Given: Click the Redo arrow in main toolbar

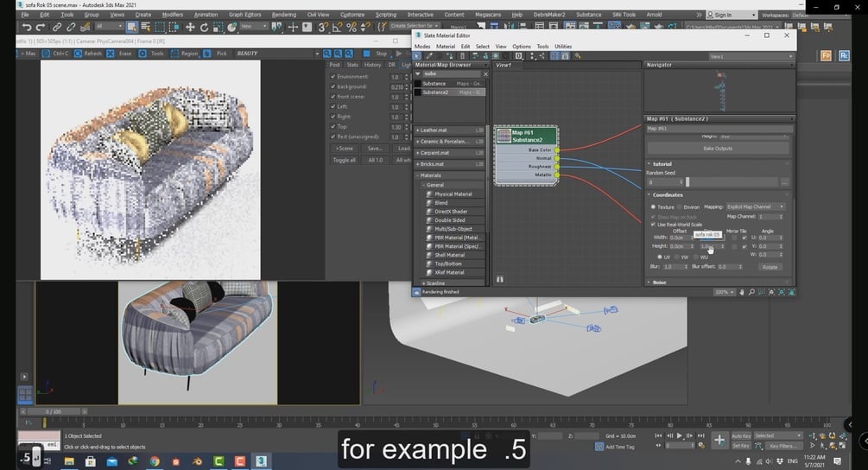Looking at the screenshot, I should (x=41, y=27).
